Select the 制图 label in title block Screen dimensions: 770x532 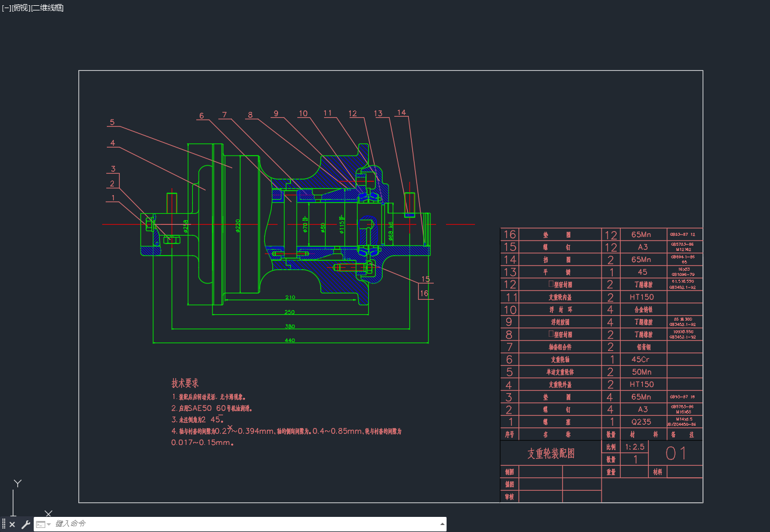pyautogui.click(x=510, y=472)
